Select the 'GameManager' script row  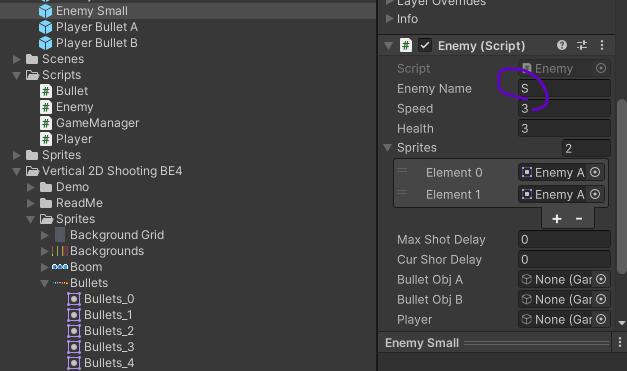(188, 123)
